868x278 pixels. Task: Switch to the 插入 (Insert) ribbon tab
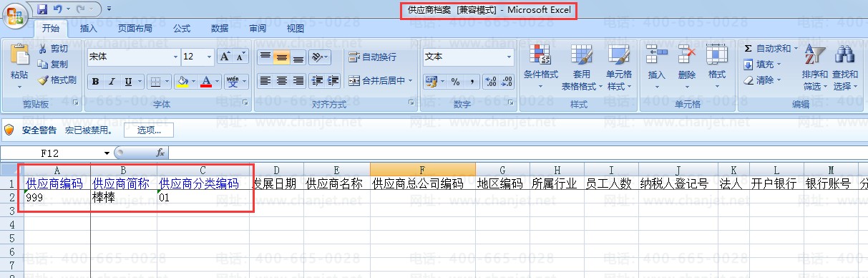click(89, 29)
